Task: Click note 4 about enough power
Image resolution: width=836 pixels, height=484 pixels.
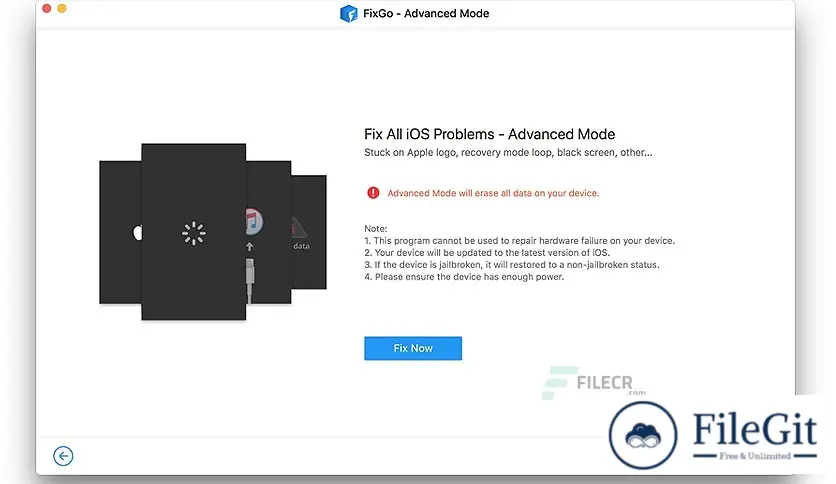Action: tap(464, 277)
